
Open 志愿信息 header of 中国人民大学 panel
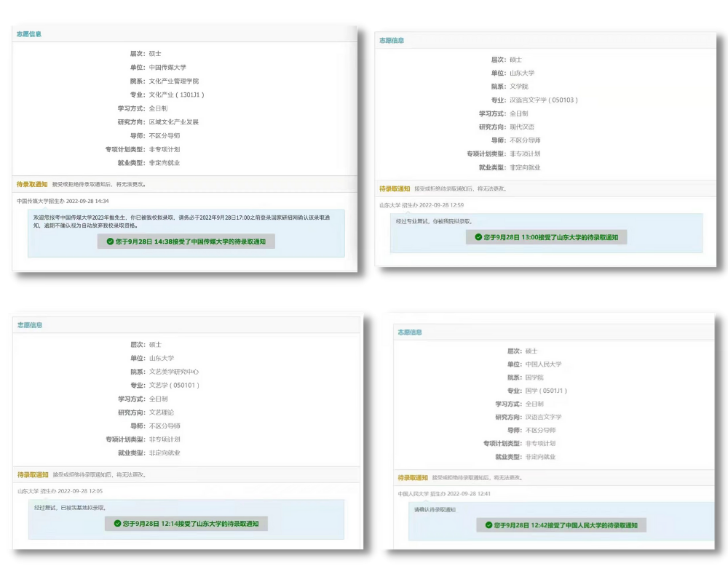[x=409, y=332]
